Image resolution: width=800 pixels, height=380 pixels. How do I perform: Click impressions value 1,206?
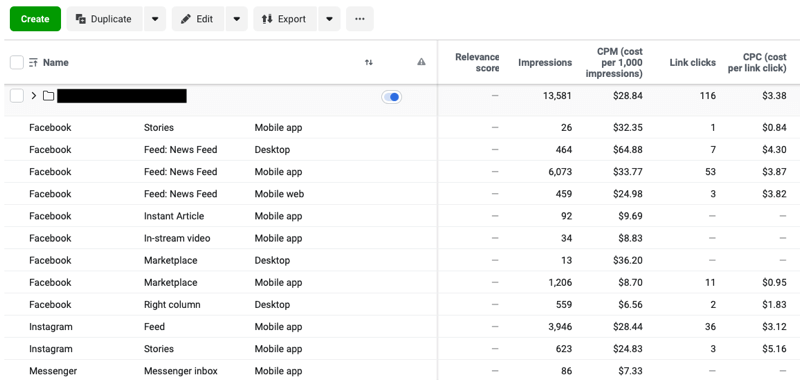[560, 282]
